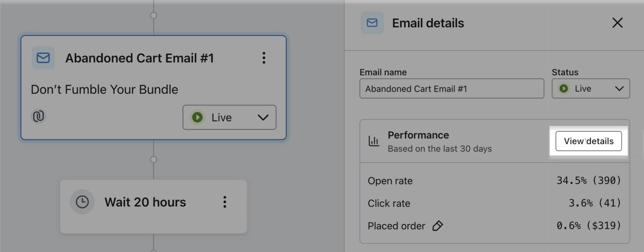Open the Abandoned Cart Email #1 three-dot menu
644x252 pixels.
264,58
